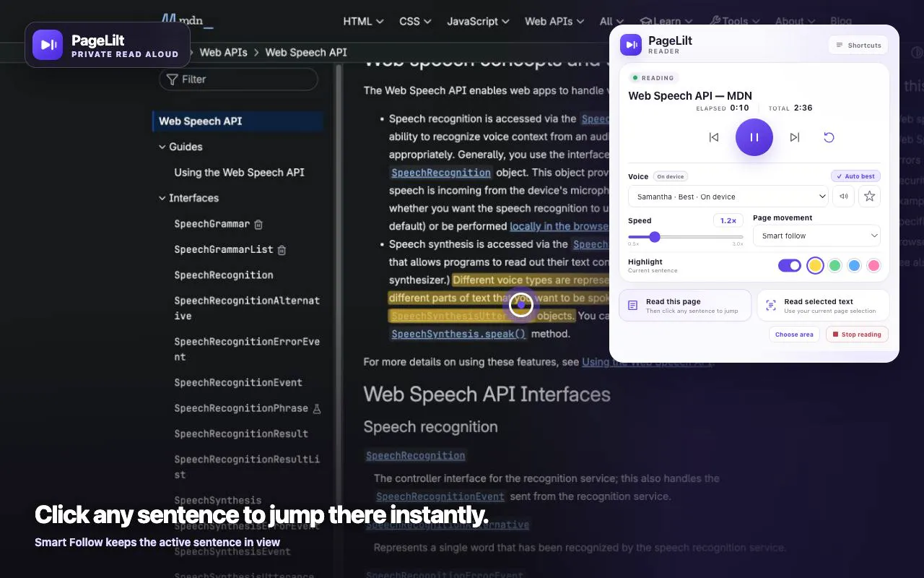Click the deprecated trash icon beside SpeechGrammarList
Image resolution: width=924 pixels, height=578 pixels.
point(282,250)
